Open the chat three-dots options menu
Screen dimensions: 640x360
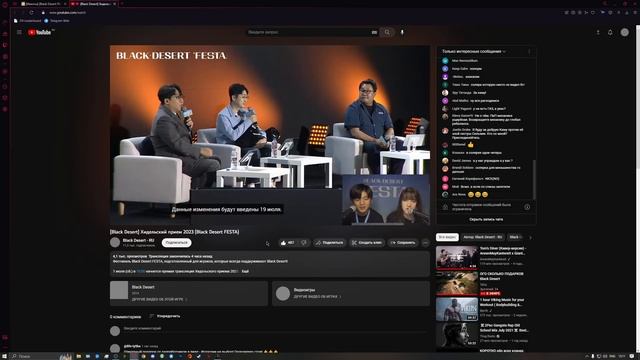coord(529,51)
